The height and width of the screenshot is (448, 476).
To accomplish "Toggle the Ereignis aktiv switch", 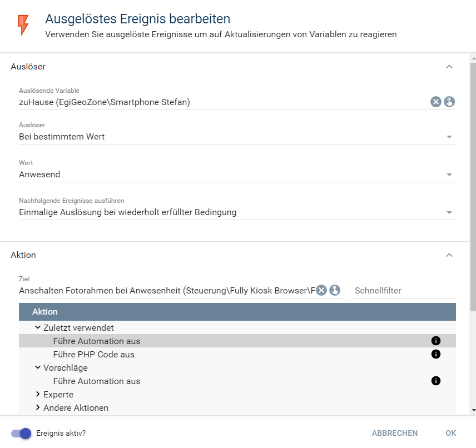I will click(x=21, y=434).
